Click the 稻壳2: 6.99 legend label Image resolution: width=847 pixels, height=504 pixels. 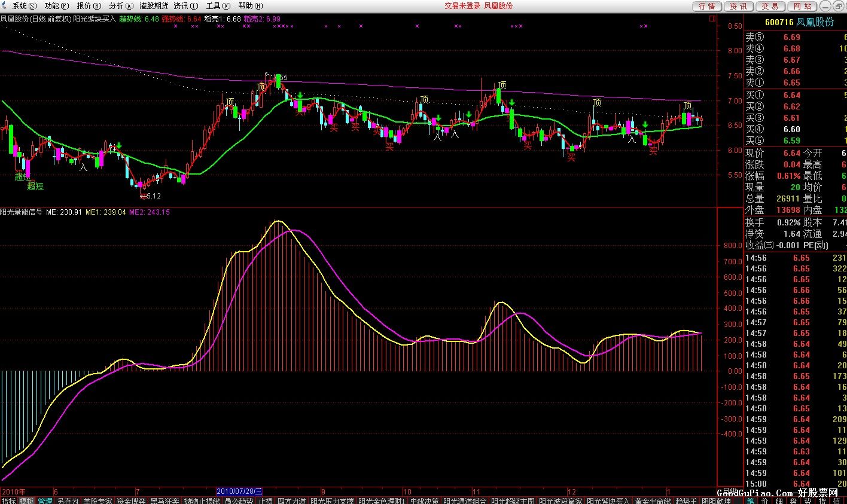pyautogui.click(x=262, y=19)
